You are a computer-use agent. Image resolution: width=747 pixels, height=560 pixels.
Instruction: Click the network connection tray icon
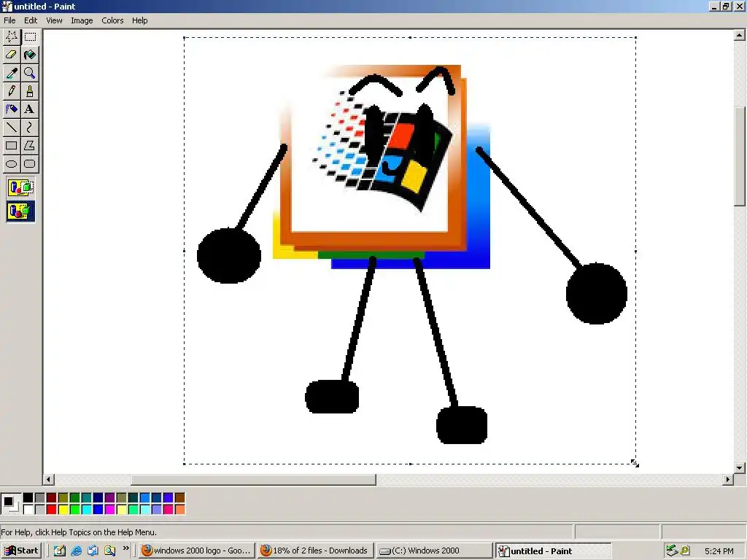(x=672, y=551)
